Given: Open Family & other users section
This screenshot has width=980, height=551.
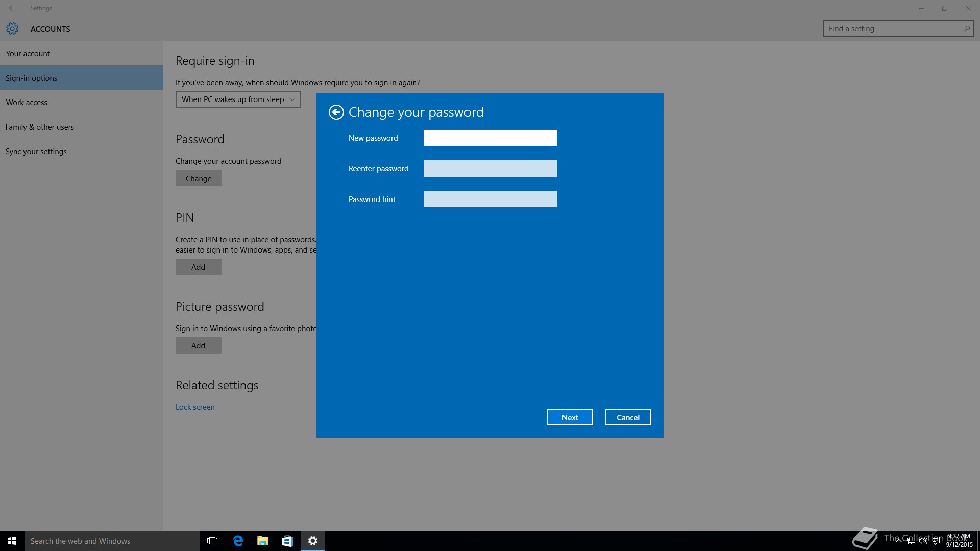Looking at the screenshot, I should pyautogui.click(x=40, y=127).
